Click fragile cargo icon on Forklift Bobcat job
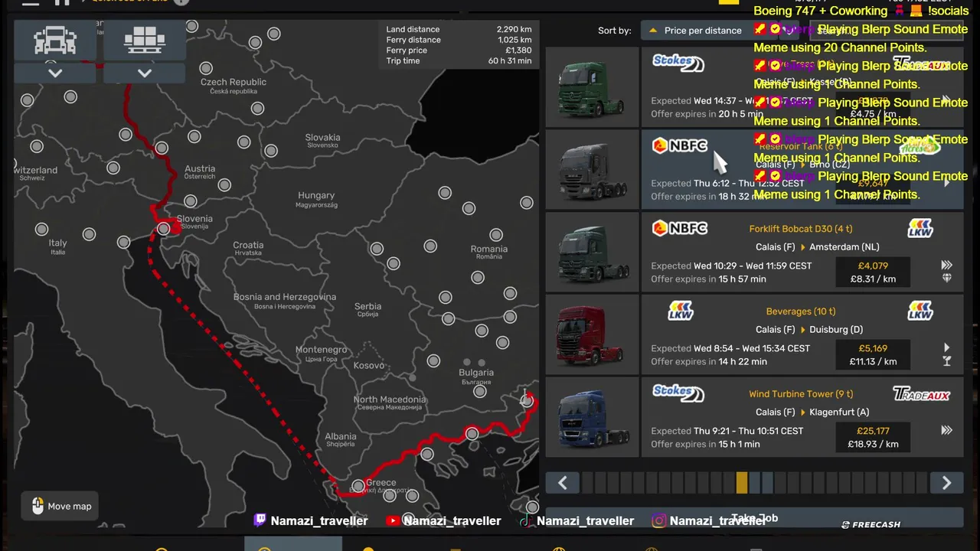 [x=947, y=279]
